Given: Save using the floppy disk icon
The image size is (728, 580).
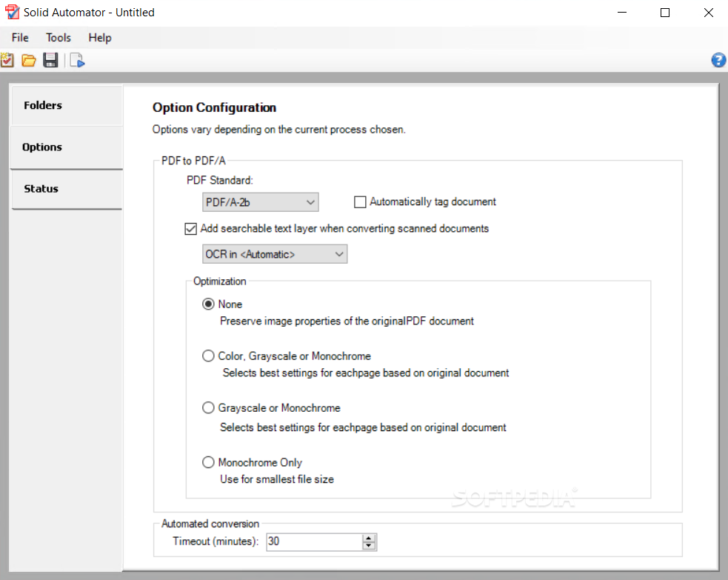Looking at the screenshot, I should pyautogui.click(x=50, y=60).
